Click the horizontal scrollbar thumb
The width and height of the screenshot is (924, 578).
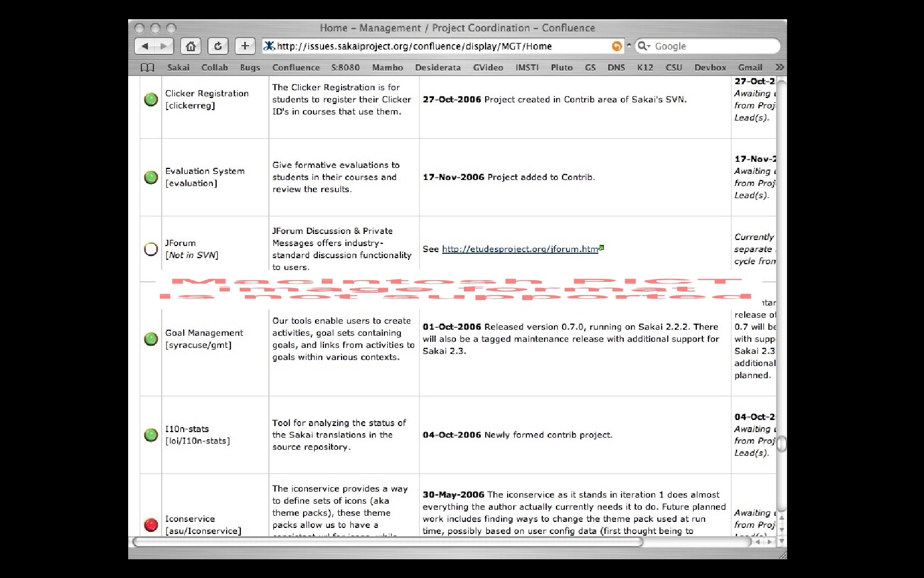click(x=388, y=542)
